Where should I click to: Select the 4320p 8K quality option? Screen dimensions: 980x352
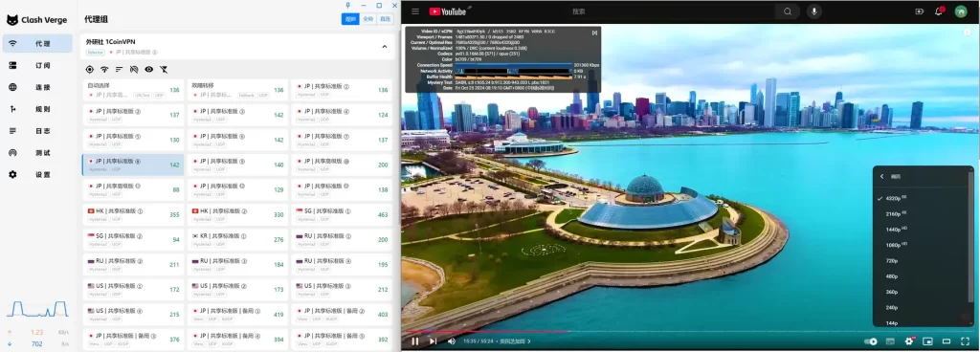pyautogui.click(x=922, y=198)
